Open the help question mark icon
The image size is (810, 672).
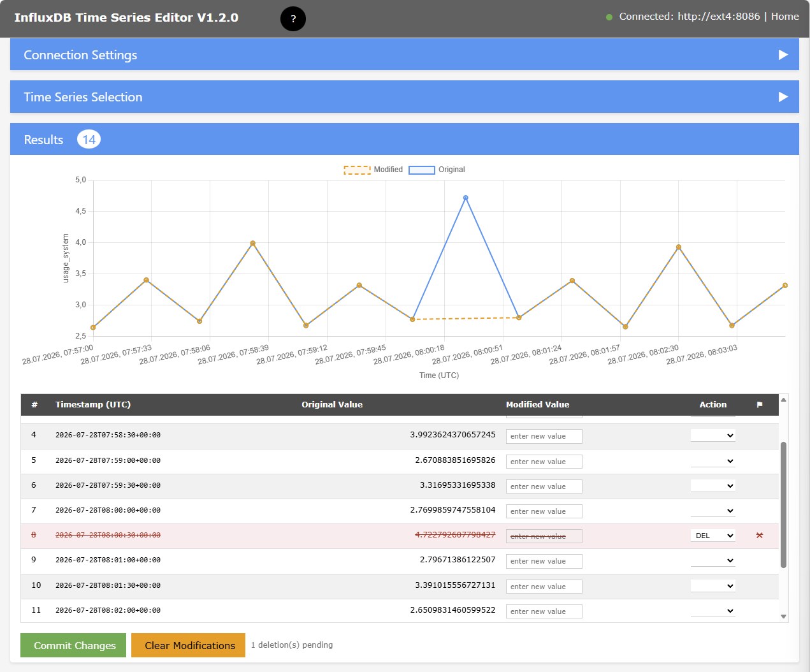[293, 18]
